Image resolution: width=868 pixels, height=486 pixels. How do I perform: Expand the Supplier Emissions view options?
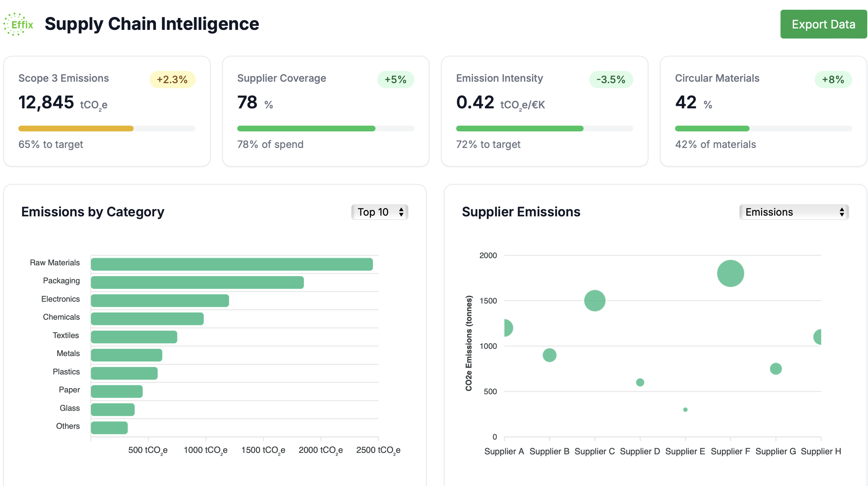point(794,212)
